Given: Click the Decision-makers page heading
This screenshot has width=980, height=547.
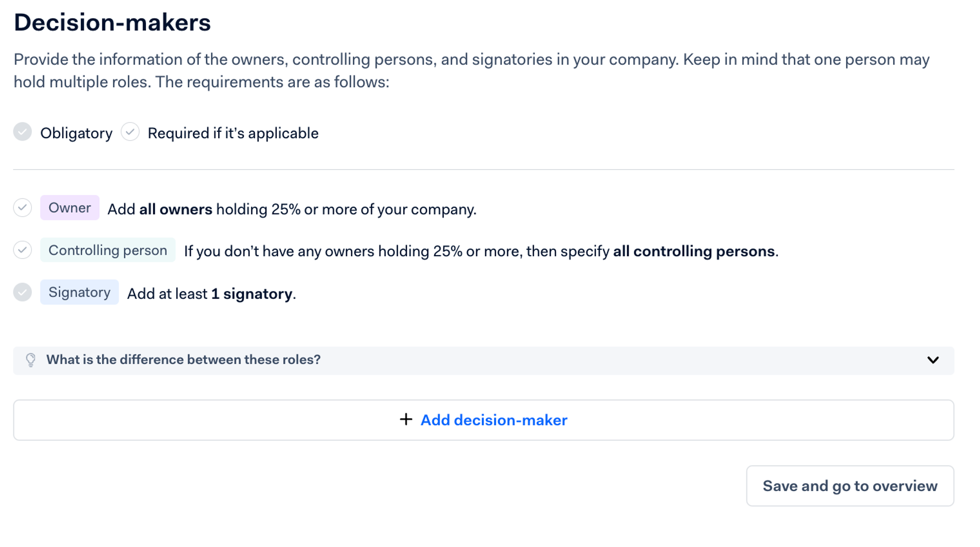Looking at the screenshot, I should (x=112, y=23).
